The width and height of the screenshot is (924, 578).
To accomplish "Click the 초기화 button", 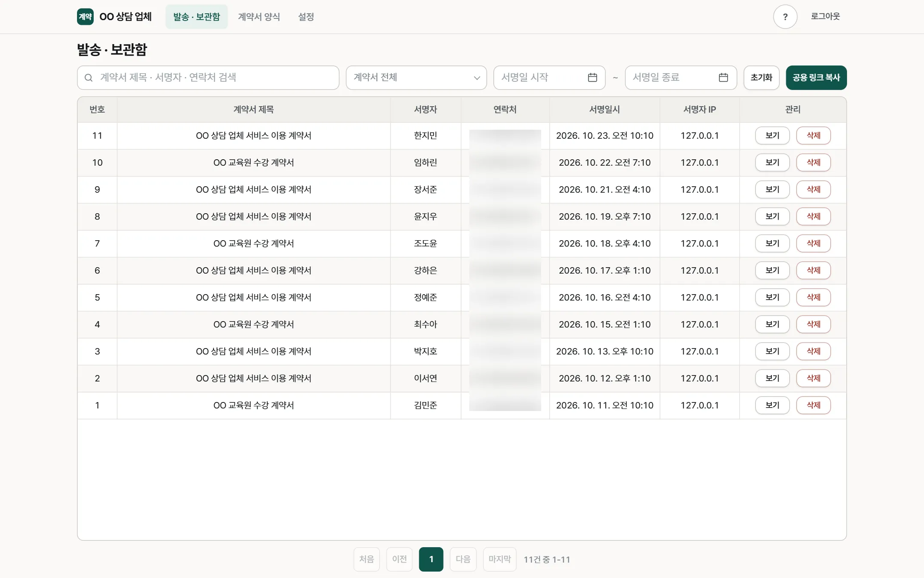I will point(761,77).
